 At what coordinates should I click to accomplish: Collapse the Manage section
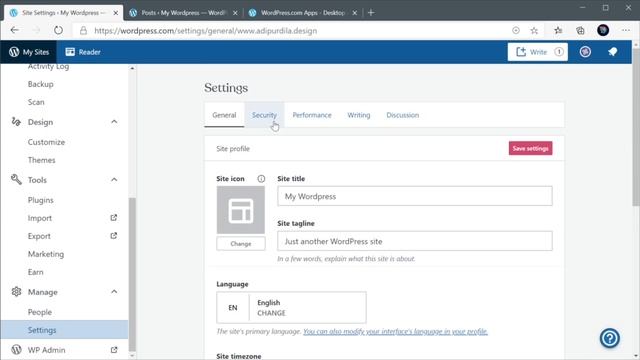114,292
